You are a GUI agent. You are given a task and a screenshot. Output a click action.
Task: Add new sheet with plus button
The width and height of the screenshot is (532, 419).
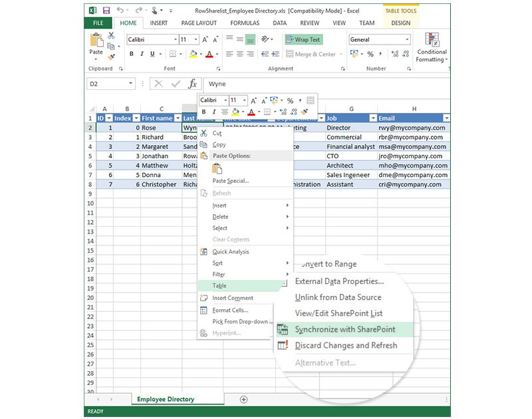(x=243, y=399)
